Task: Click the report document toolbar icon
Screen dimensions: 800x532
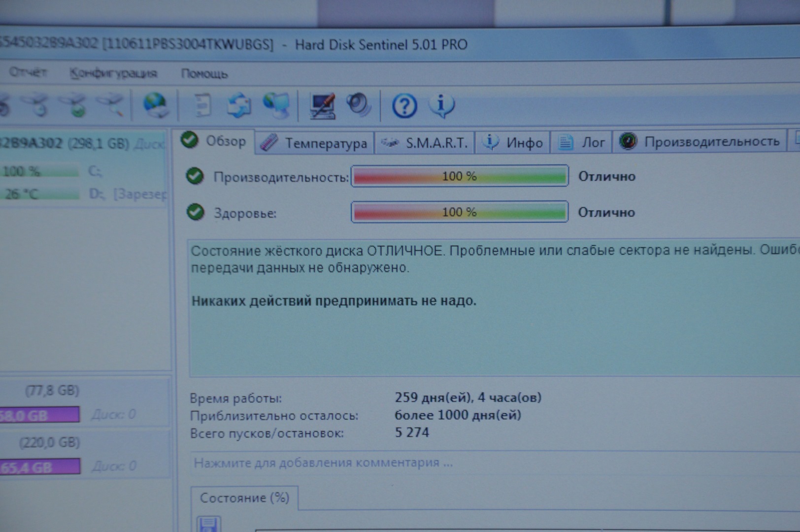Action: pyautogui.click(x=202, y=105)
